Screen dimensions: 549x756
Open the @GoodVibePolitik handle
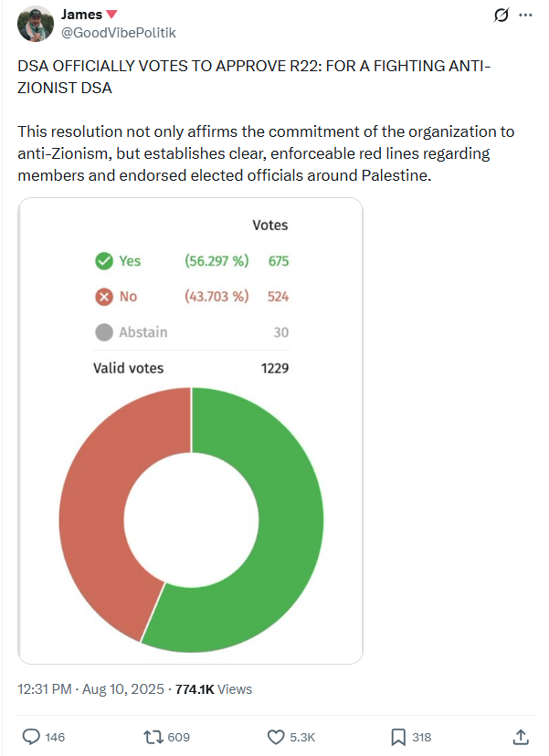(x=118, y=33)
